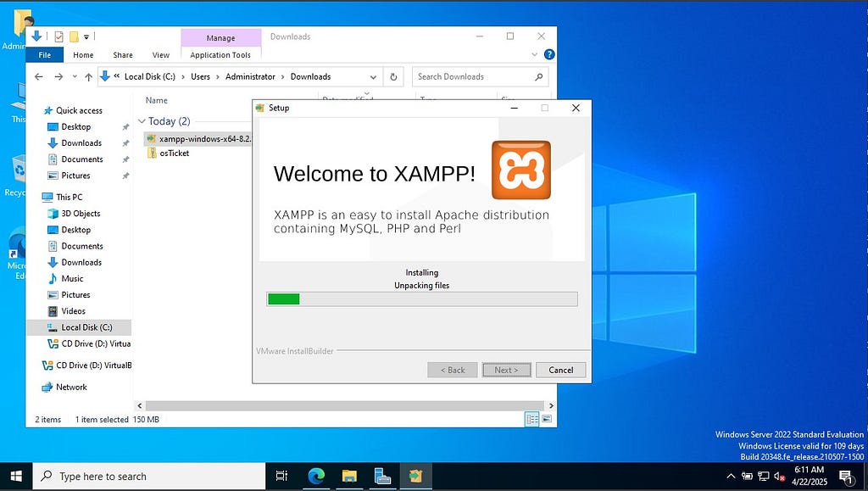This screenshot has height=491, width=868.
Task: Open the notification center icon
Action: click(x=846, y=477)
